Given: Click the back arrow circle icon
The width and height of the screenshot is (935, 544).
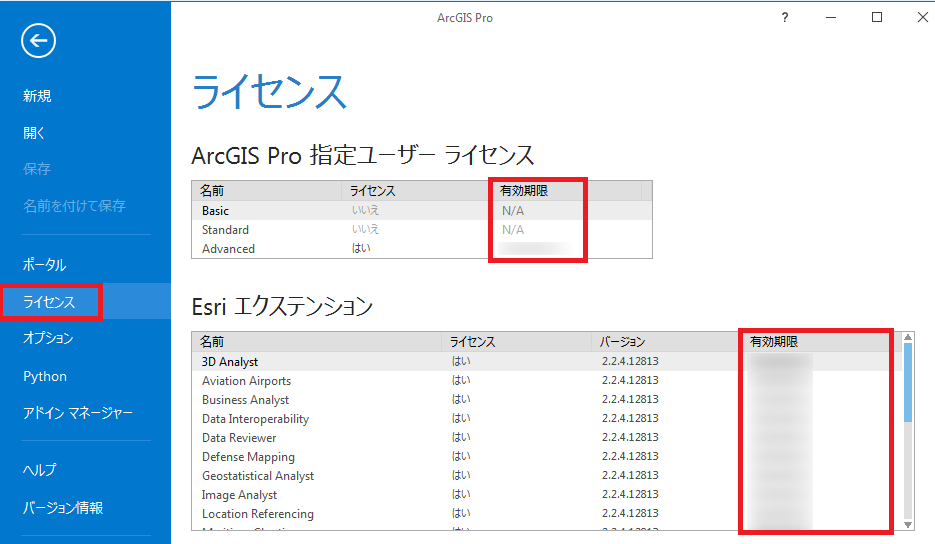Looking at the screenshot, I should click(38, 40).
